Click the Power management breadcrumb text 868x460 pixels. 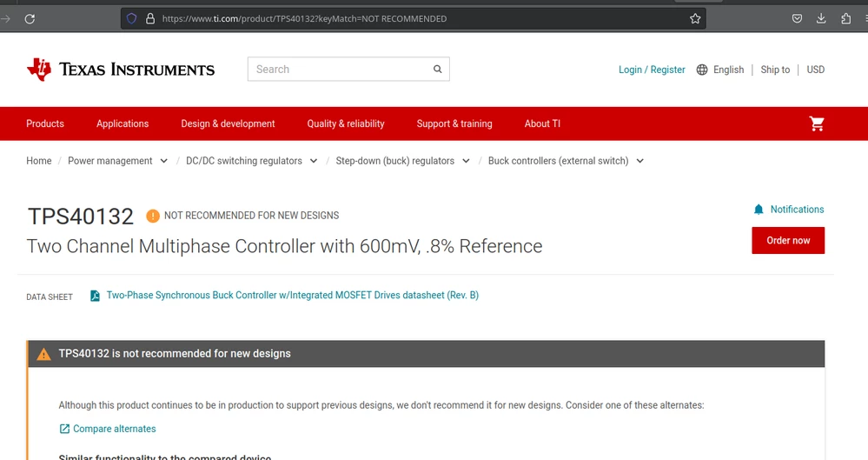coord(110,161)
